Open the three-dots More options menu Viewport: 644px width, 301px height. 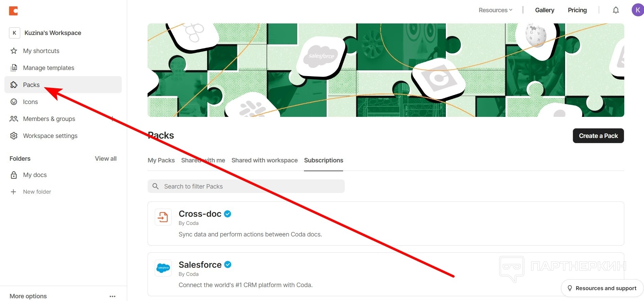[x=113, y=296]
